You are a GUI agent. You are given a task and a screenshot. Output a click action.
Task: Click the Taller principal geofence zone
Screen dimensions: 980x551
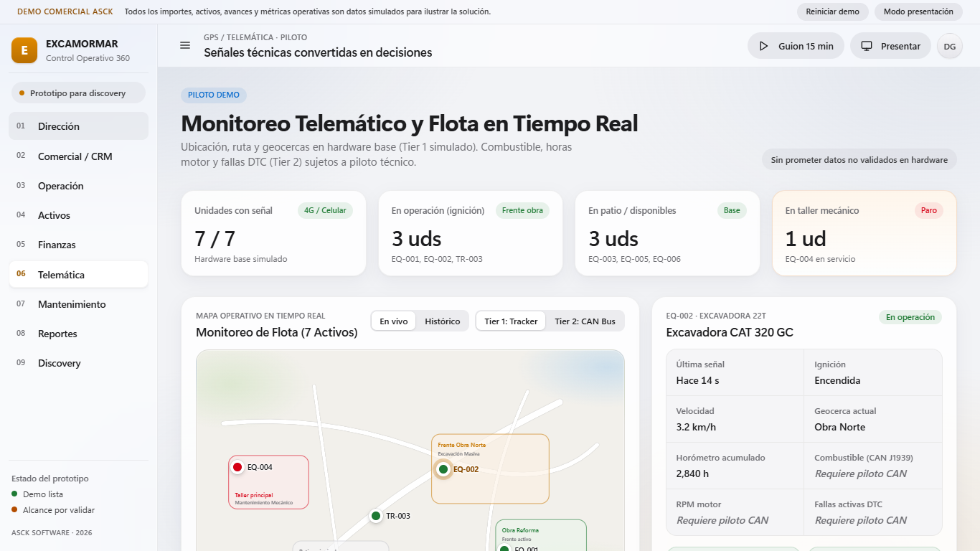[269, 482]
